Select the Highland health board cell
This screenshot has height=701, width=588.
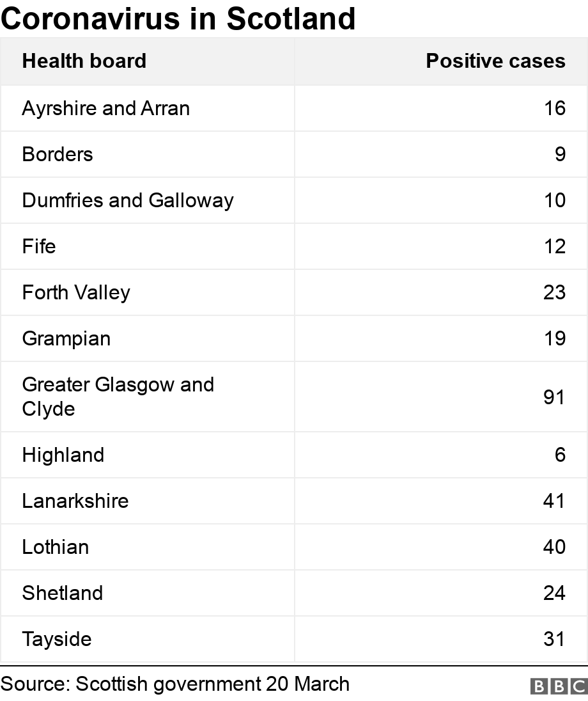pyautogui.click(x=63, y=455)
